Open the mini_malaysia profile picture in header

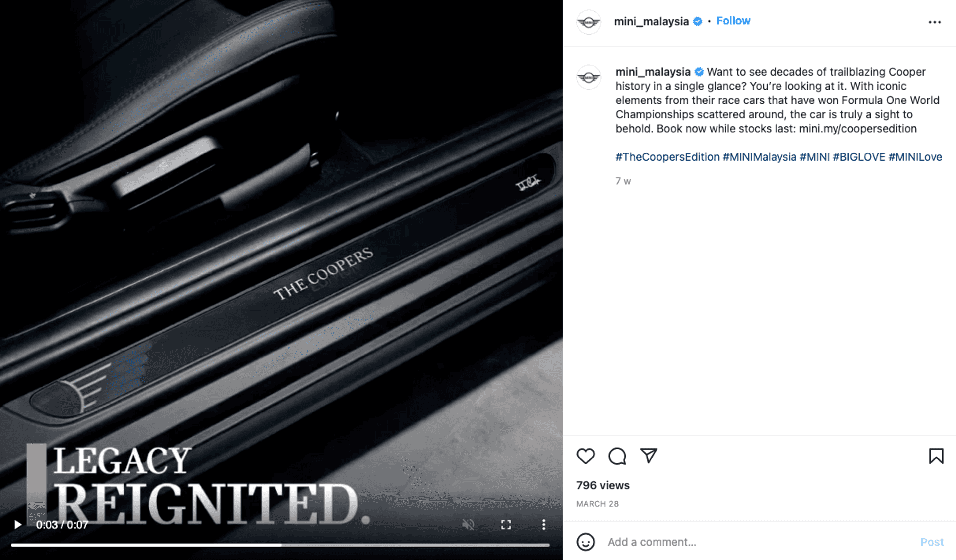pos(588,22)
